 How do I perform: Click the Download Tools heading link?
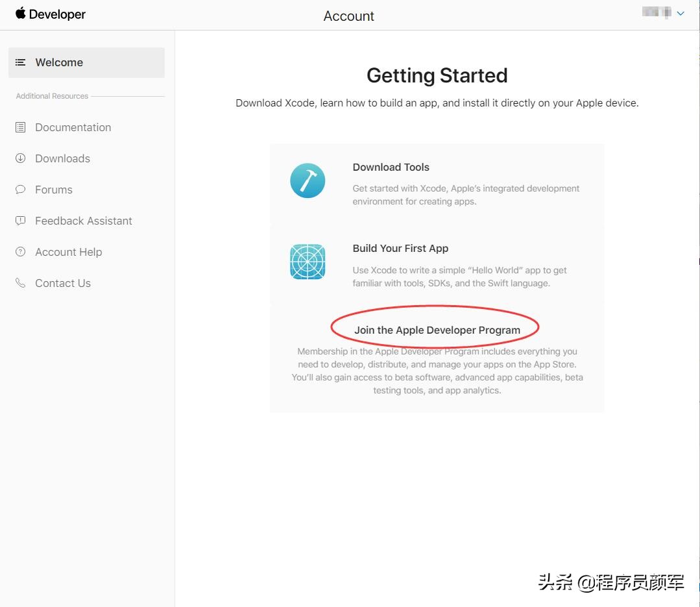(391, 167)
